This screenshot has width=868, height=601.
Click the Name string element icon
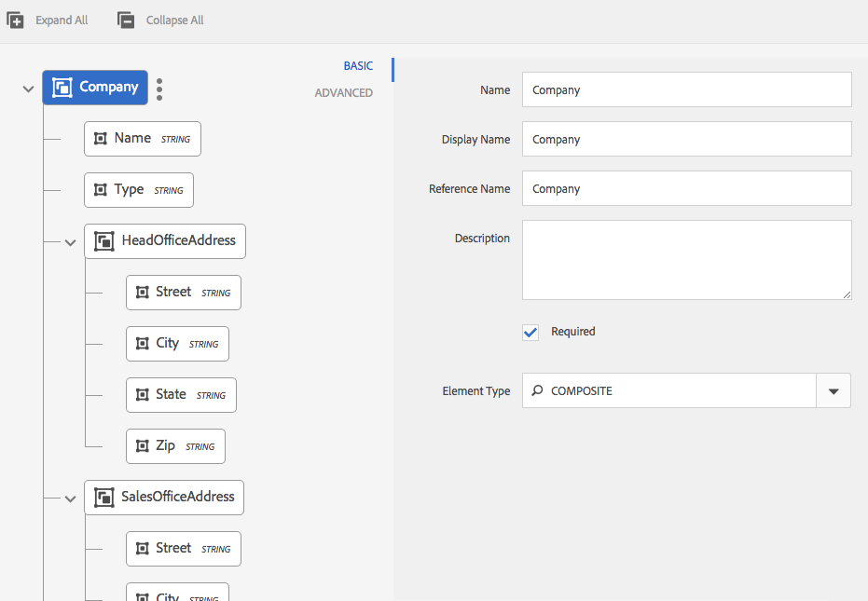[x=101, y=139]
